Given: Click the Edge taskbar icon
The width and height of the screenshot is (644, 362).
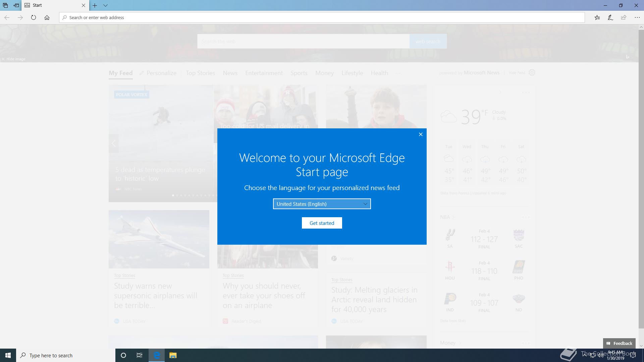Looking at the screenshot, I should 157,355.
